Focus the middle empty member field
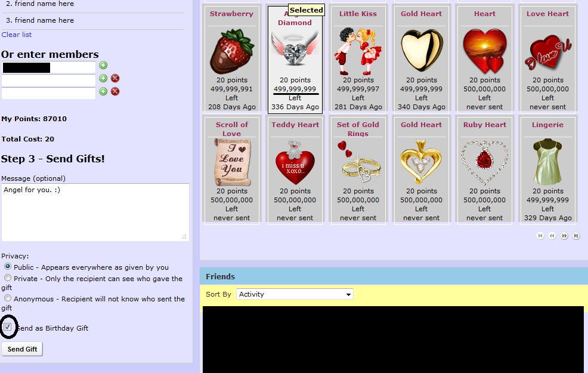Screen dimensions: 588x373 click(49, 81)
